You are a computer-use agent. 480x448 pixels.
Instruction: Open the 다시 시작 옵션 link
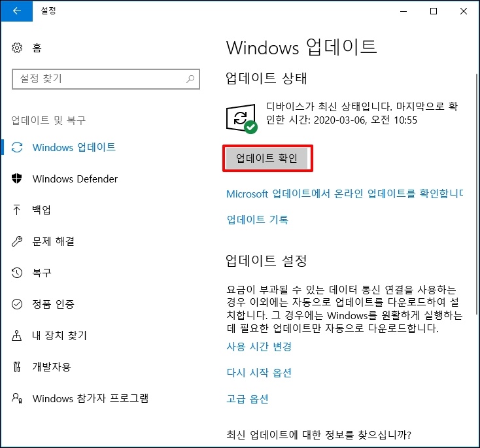click(x=259, y=373)
